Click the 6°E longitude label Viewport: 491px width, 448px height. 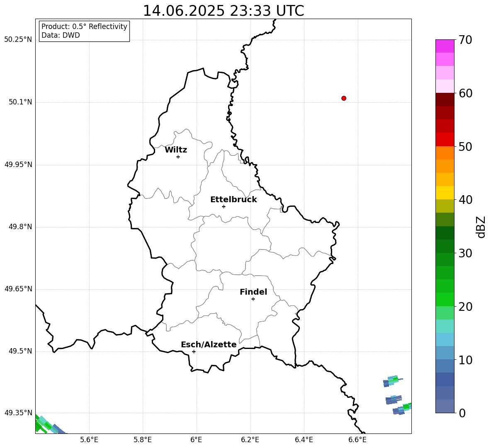[196, 440]
